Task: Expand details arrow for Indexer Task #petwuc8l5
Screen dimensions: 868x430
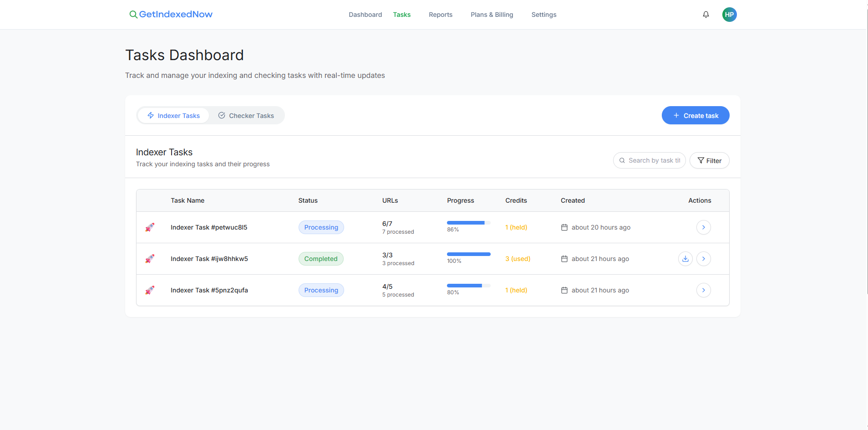Action: (x=703, y=227)
